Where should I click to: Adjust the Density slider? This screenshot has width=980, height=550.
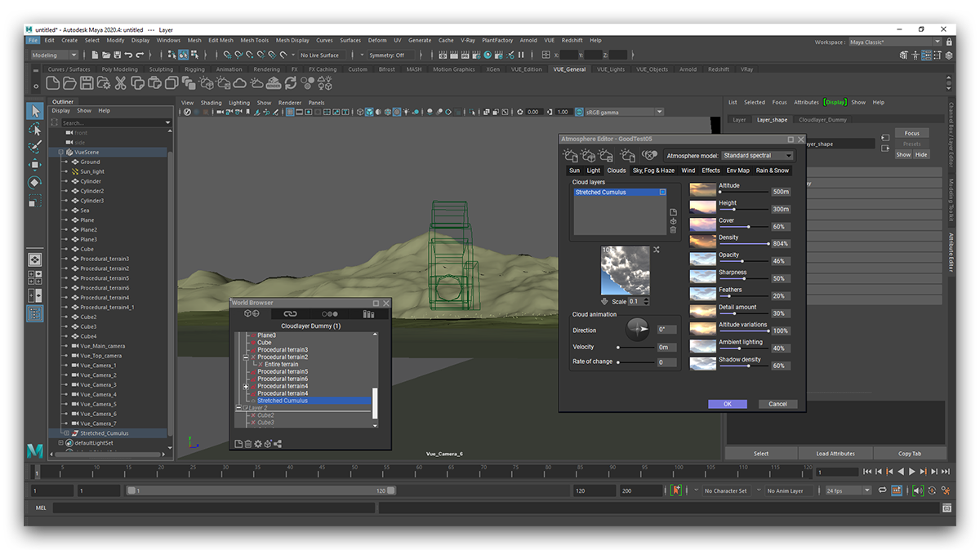coord(744,243)
